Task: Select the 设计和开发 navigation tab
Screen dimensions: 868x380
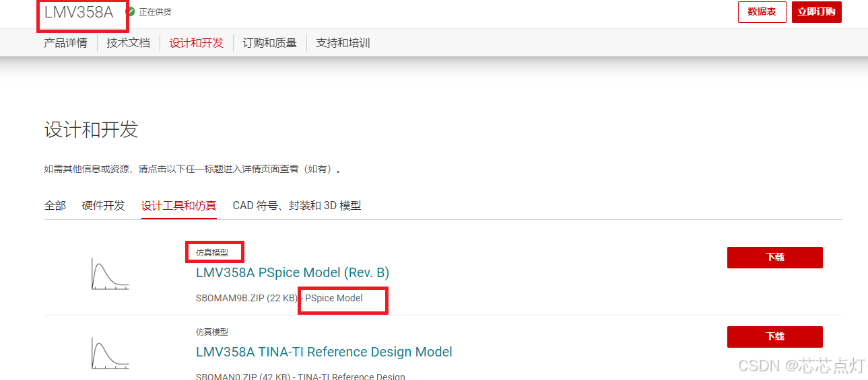Action: [x=196, y=43]
